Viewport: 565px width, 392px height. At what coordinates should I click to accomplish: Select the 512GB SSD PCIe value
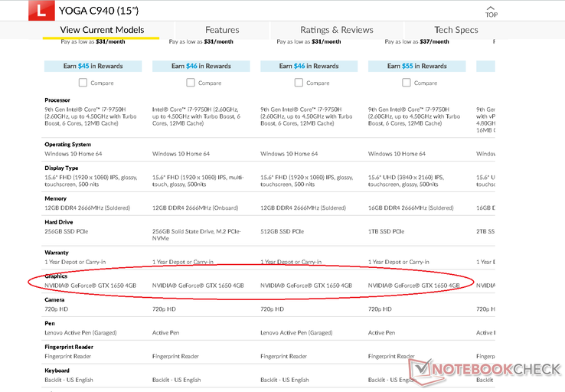(x=282, y=231)
